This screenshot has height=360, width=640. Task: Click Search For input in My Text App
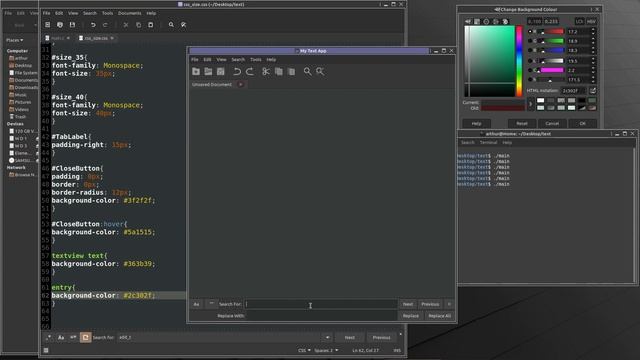(x=320, y=304)
